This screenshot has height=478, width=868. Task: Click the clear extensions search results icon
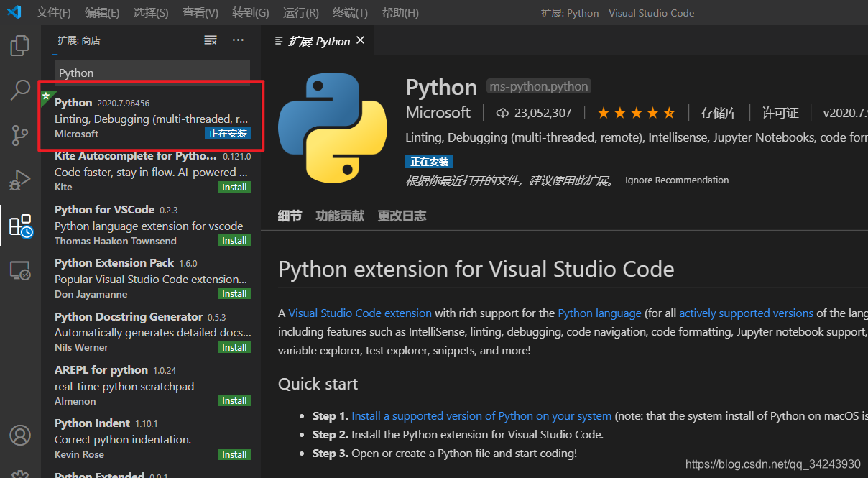click(x=211, y=40)
